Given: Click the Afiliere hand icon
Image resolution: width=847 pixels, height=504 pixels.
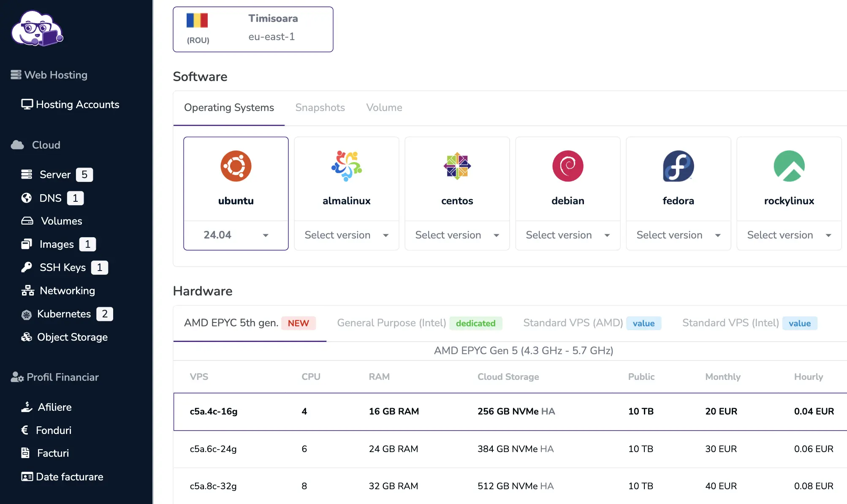Looking at the screenshot, I should (27, 407).
